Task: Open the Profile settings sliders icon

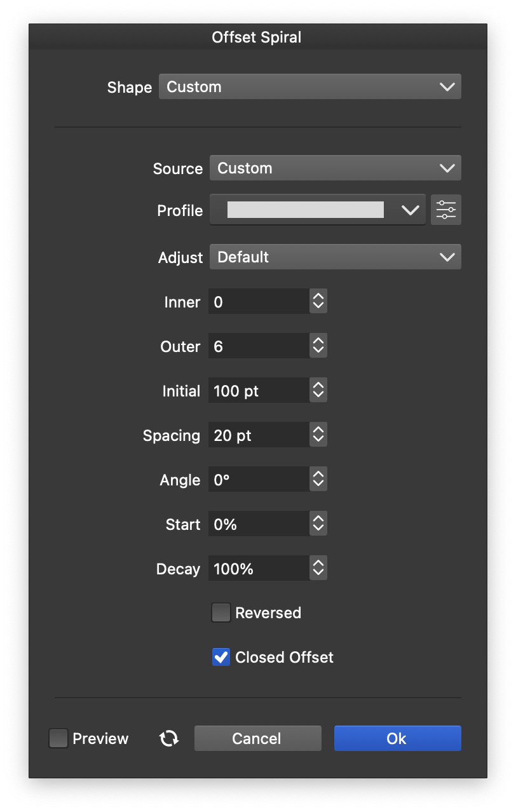Action: (446, 210)
